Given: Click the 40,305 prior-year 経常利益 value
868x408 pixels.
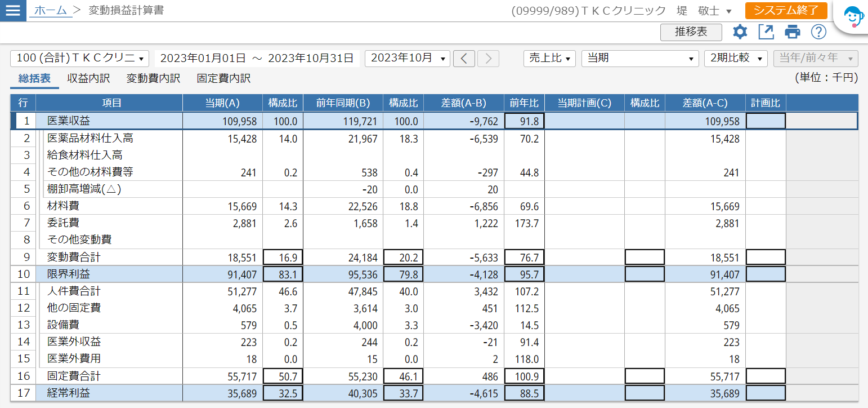Looking at the screenshot, I should point(343,393).
